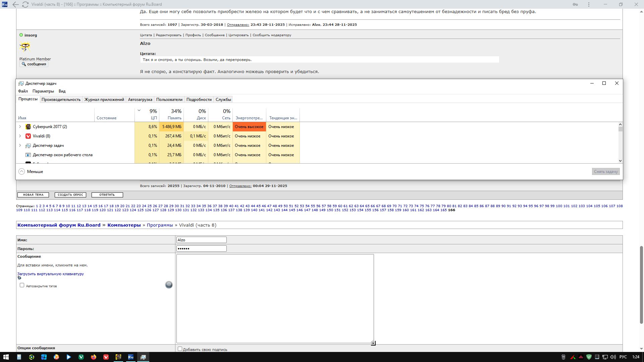Click insorg's eye avatar image
Image resolution: width=644 pixels, height=362 pixels.
point(25,47)
